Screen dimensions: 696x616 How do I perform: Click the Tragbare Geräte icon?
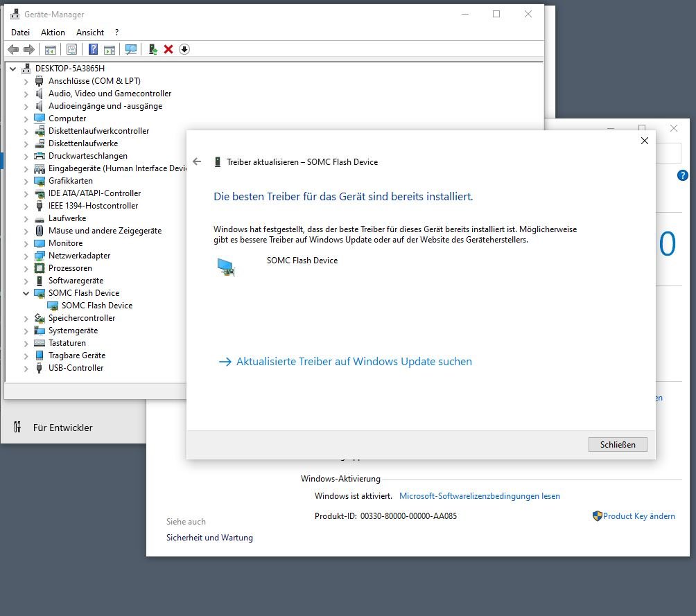(x=40, y=355)
